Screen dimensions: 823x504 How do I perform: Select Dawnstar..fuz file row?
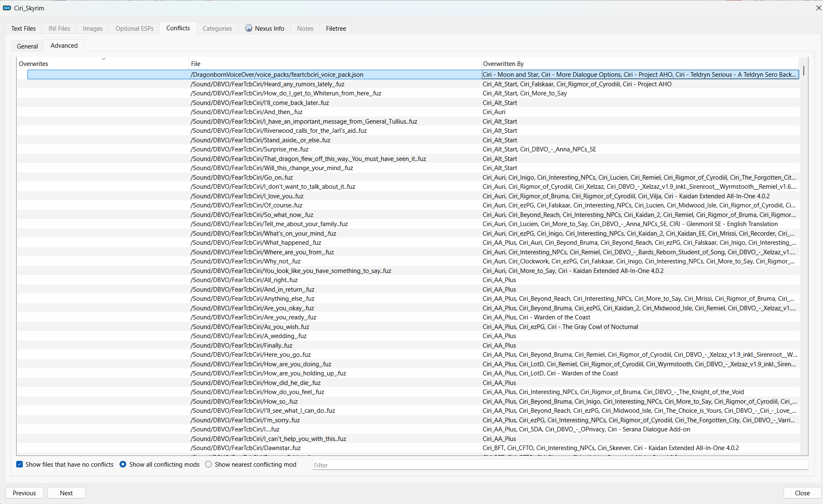pos(408,448)
